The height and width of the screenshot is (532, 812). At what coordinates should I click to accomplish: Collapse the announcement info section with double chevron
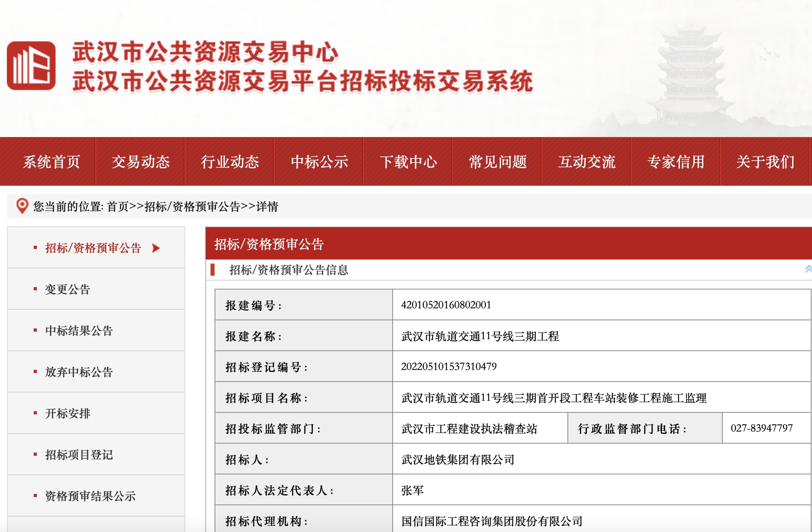[x=808, y=269]
